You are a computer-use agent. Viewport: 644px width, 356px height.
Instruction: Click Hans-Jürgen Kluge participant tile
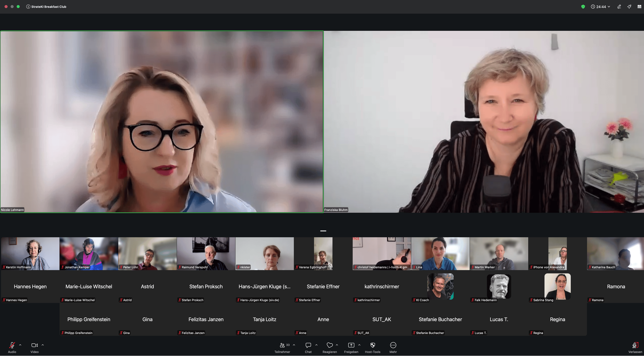click(265, 286)
